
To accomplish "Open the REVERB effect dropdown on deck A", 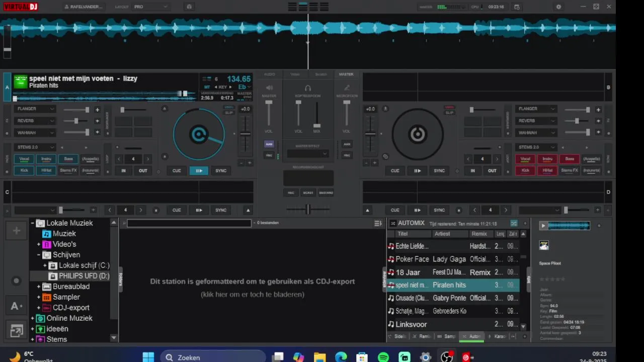I will click(x=35, y=121).
